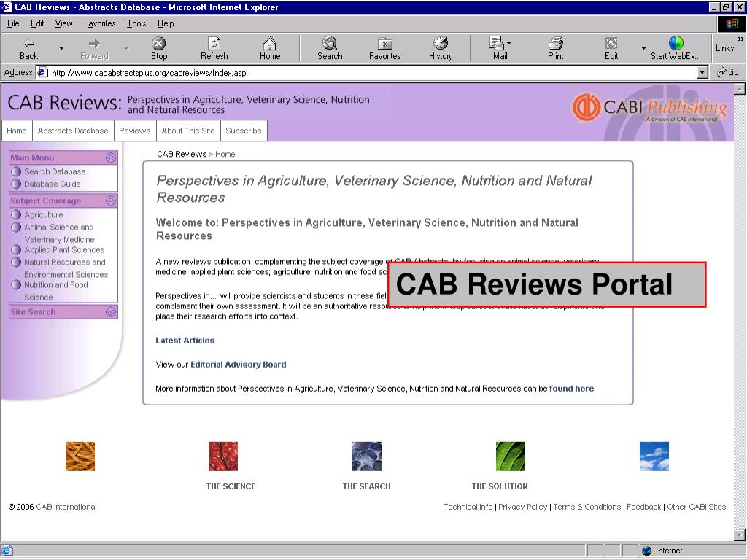Screen dimensions: 747x560
Task: Open the Mail button dropdown arrow
Action: 508,43
